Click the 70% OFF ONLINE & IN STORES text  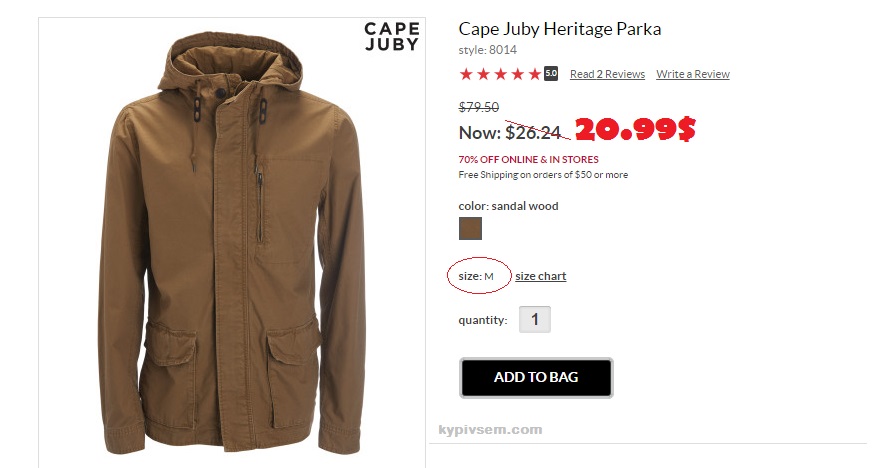[529, 159]
